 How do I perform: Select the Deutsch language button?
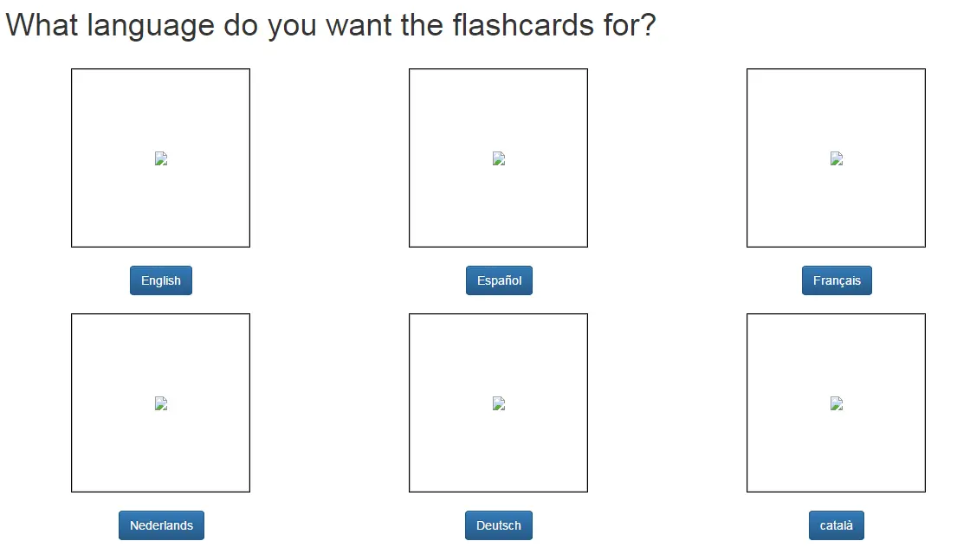499,525
